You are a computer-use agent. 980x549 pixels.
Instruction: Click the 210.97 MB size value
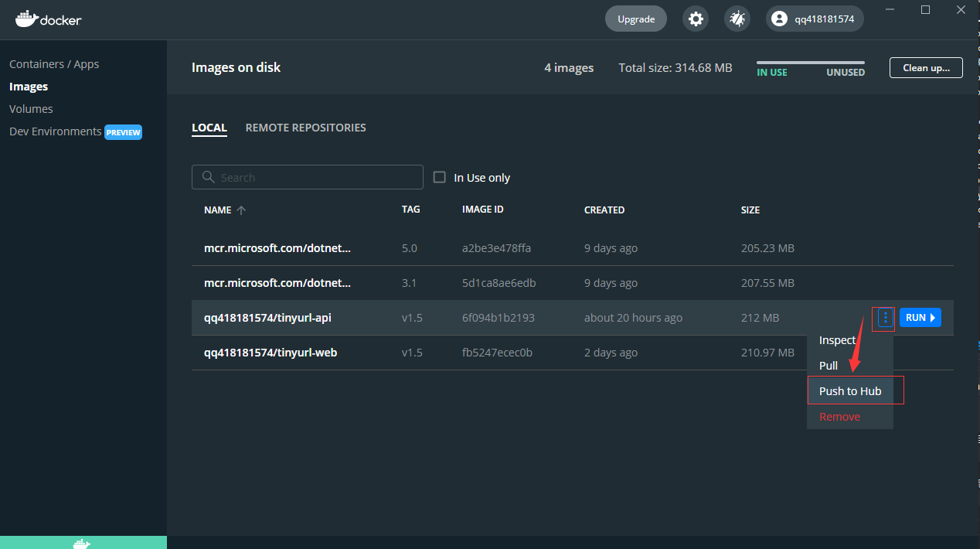tap(767, 353)
